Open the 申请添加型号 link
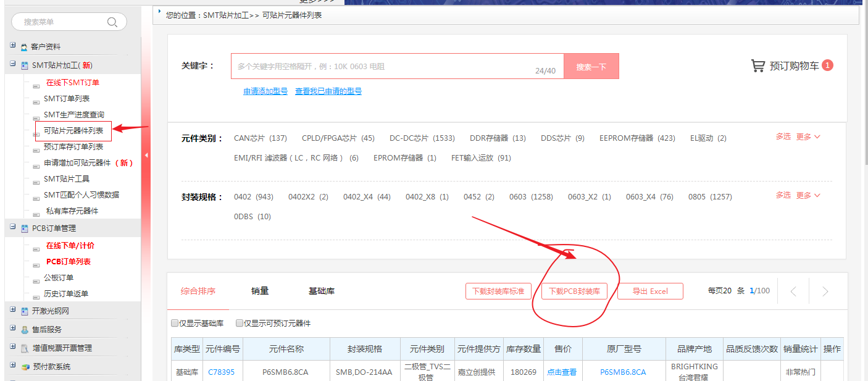This screenshot has width=868, height=381. click(x=265, y=91)
